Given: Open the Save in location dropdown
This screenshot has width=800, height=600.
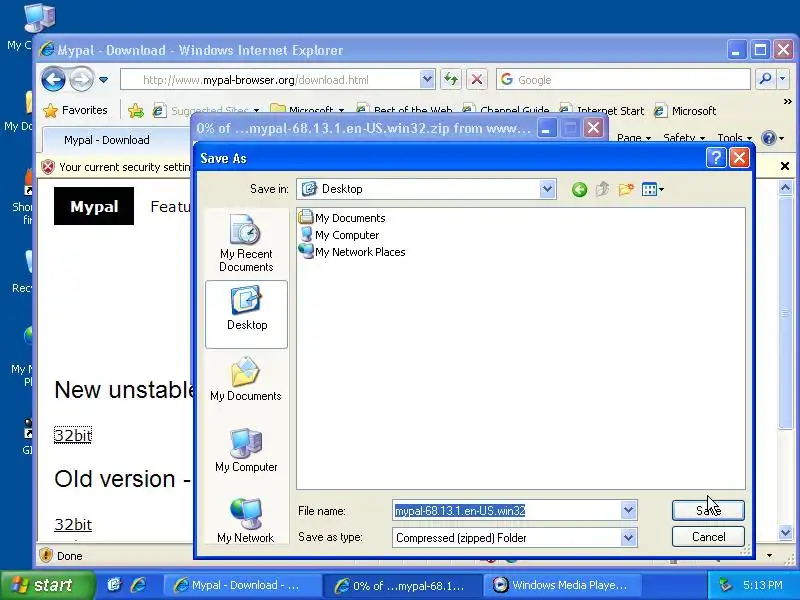Looking at the screenshot, I should (547, 189).
